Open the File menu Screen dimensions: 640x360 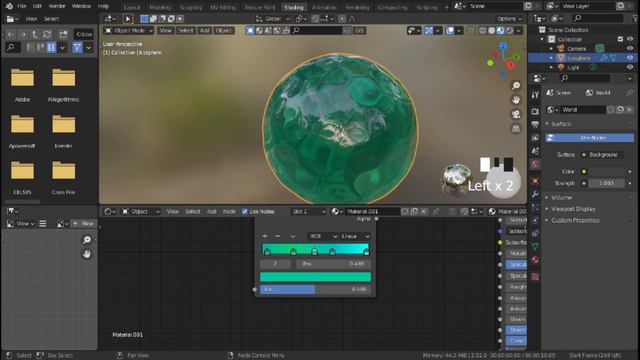[x=22, y=6]
